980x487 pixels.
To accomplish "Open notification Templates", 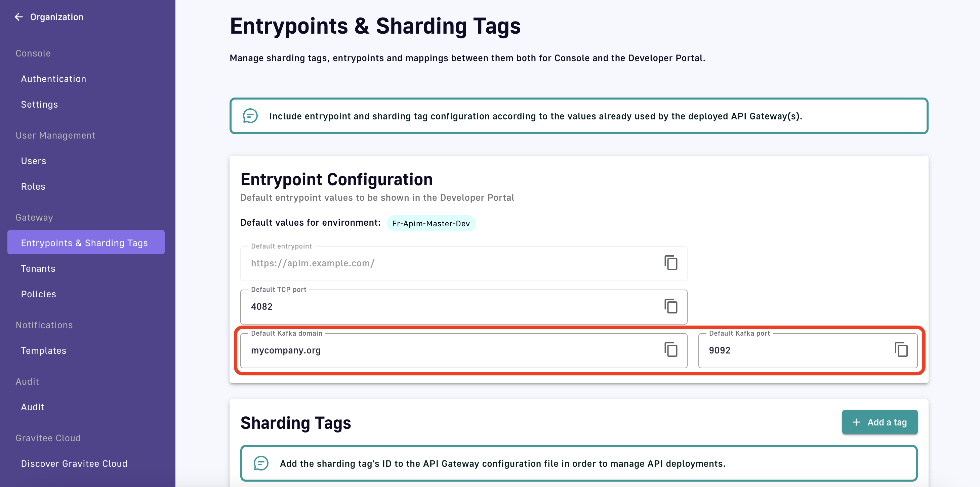I will pyautogui.click(x=44, y=351).
